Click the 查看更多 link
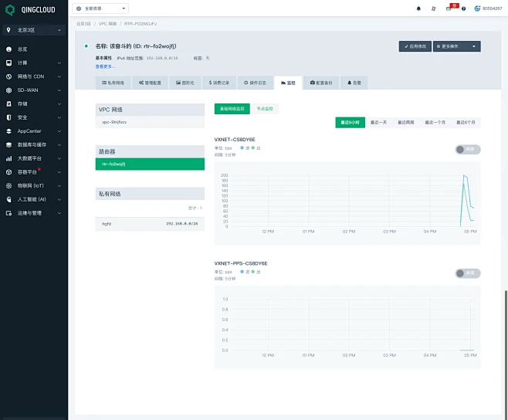The image size is (508, 420). click(x=106, y=66)
